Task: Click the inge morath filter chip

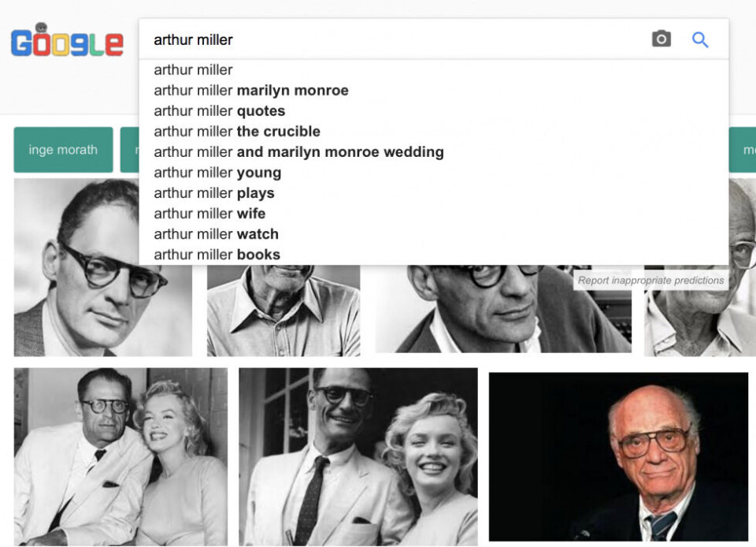Action: tap(63, 150)
